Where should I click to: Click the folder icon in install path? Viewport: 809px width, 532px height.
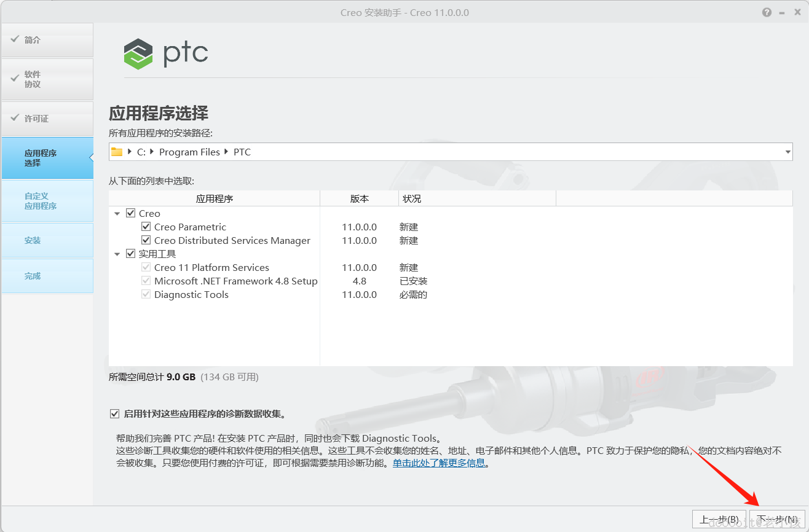pyautogui.click(x=117, y=152)
